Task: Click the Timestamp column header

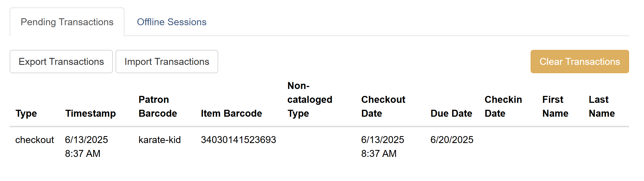Action: tap(90, 113)
